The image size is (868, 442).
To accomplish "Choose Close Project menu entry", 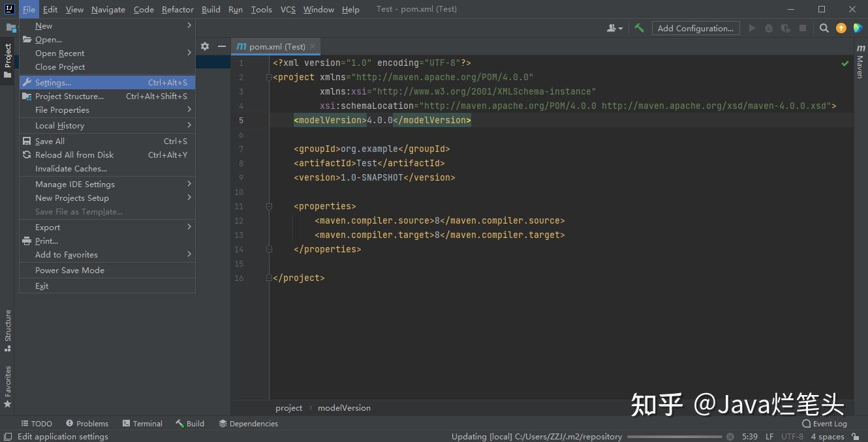I will click(x=107, y=67).
